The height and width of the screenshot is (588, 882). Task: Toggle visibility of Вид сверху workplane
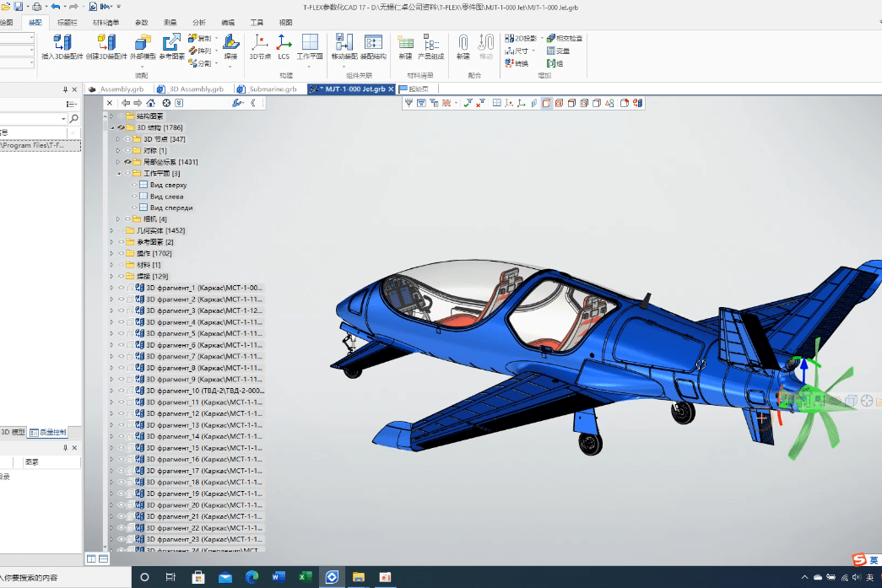[x=133, y=185]
